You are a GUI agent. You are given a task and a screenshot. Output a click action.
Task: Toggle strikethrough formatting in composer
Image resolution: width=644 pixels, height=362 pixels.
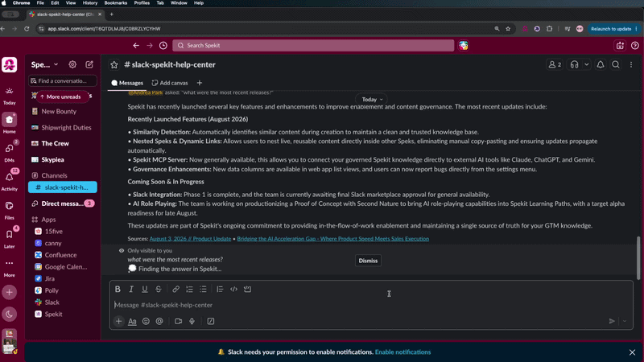point(158,289)
